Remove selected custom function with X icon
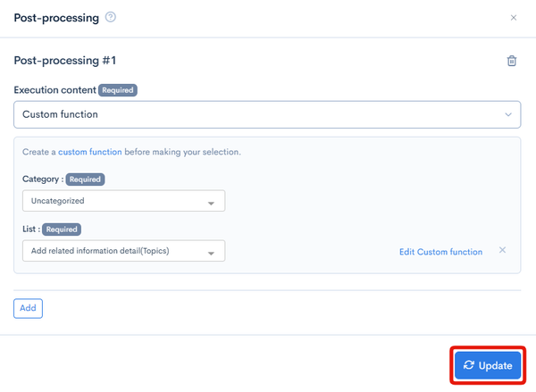536x392 pixels. tap(502, 250)
